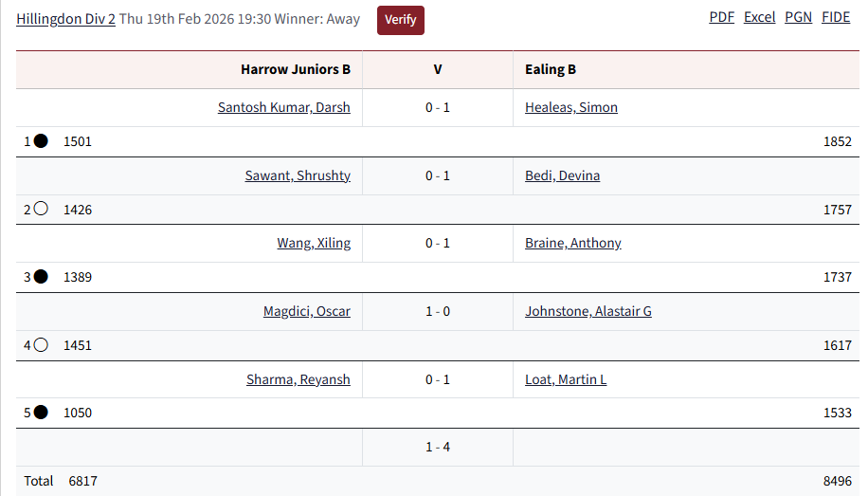The height and width of the screenshot is (496, 868).
Task: Export the match to Excel
Action: (x=759, y=17)
